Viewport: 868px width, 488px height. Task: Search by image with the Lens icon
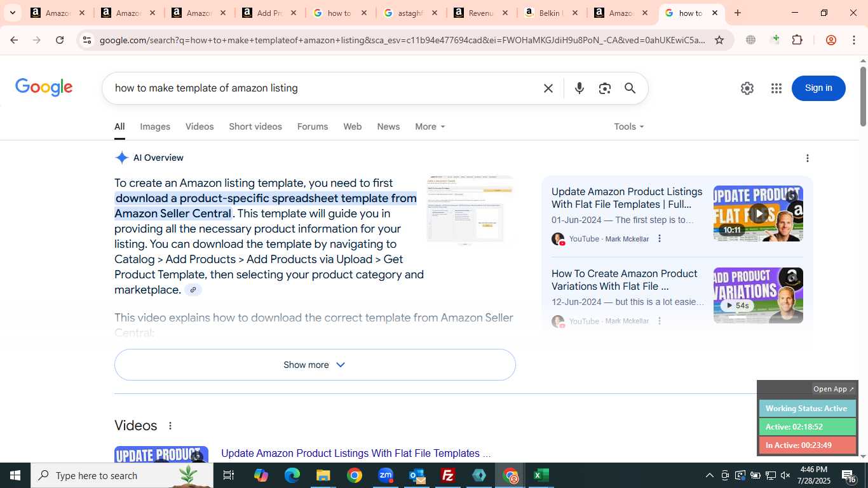pos(605,88)
